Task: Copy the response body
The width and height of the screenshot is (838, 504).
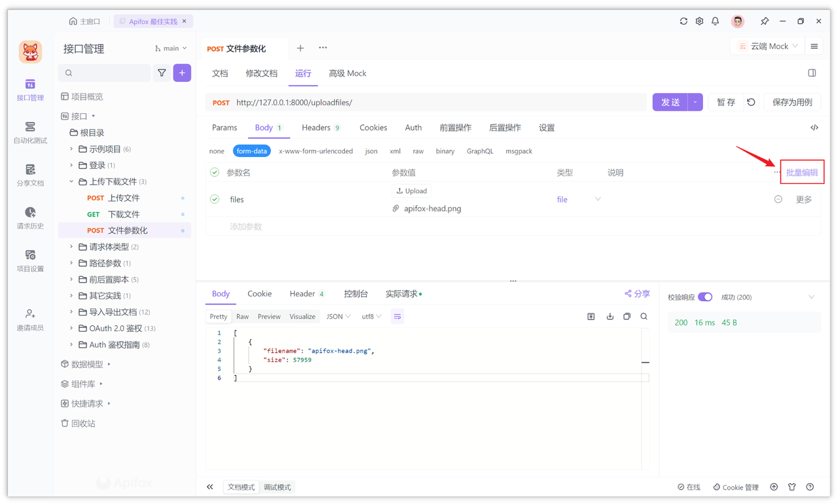Action: tap(627, 317)
